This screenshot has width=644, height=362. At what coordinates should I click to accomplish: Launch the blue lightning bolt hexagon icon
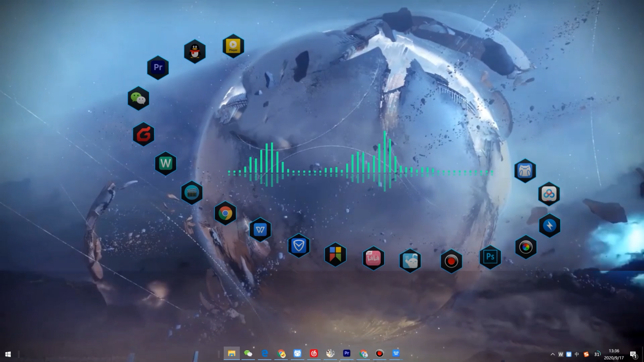[x=549, y=226]
